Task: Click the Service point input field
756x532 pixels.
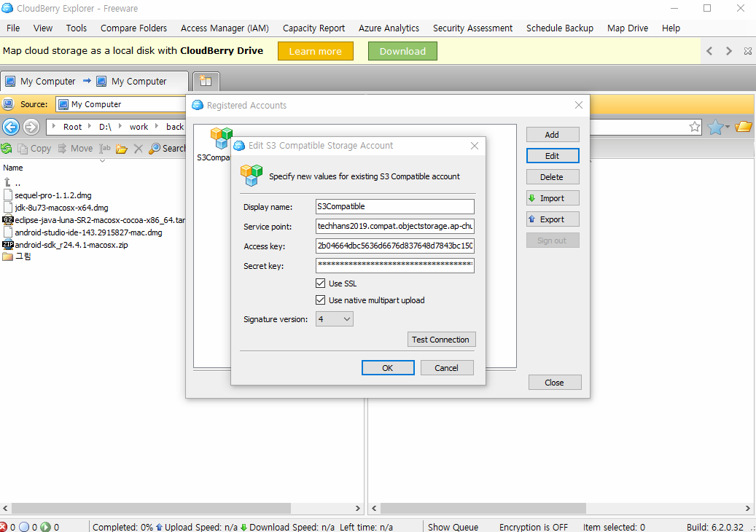Action: (395, 226)
